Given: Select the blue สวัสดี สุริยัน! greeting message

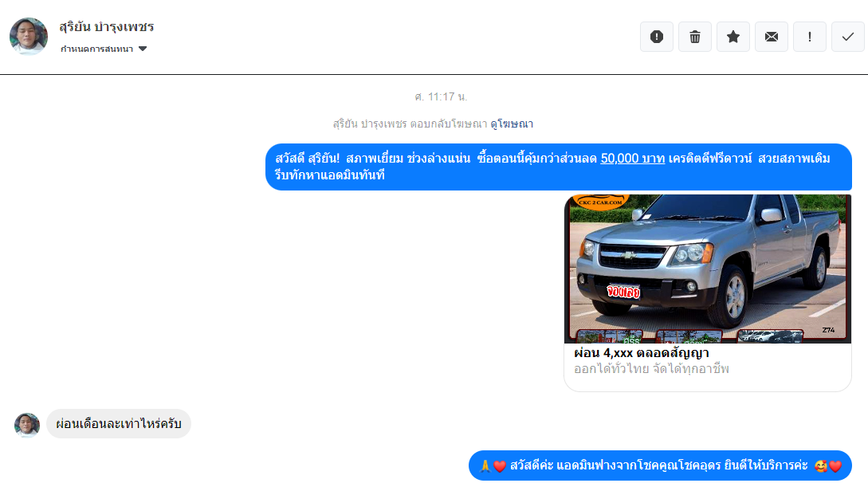Looking at the screenshot, I should click(x=558, y=167).
